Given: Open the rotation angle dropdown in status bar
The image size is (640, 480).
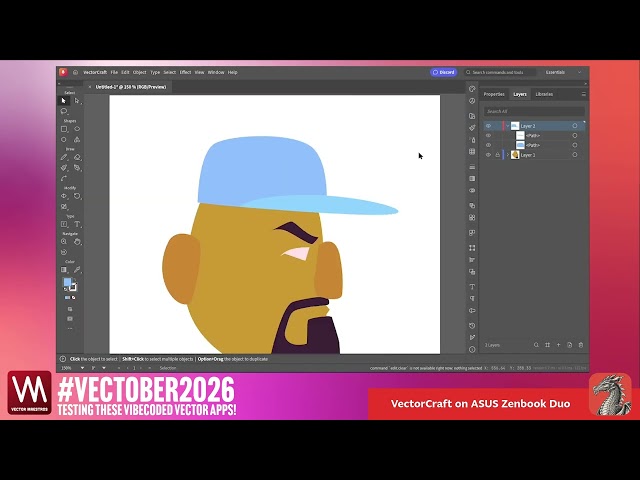Looking at the screenshot, I should 104,368.
